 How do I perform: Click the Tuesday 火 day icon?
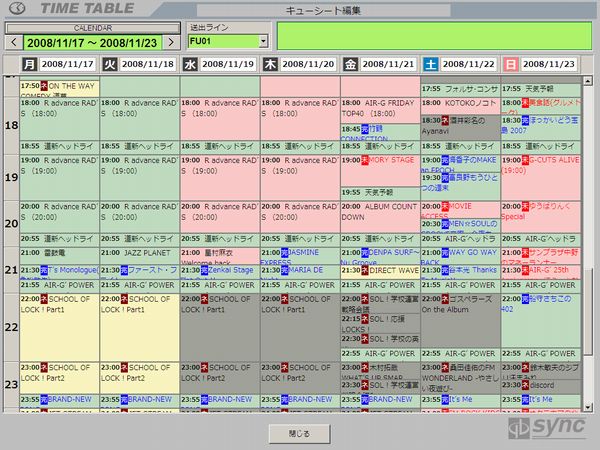(109, 65)
